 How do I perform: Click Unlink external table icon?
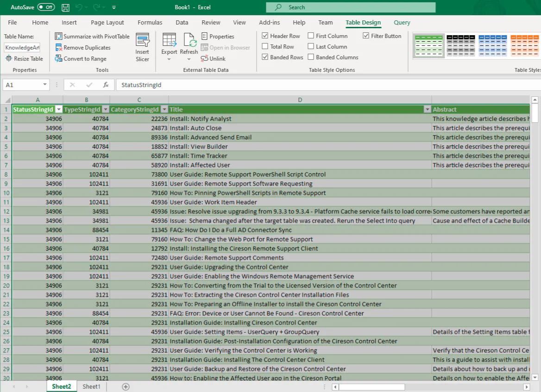205,59
